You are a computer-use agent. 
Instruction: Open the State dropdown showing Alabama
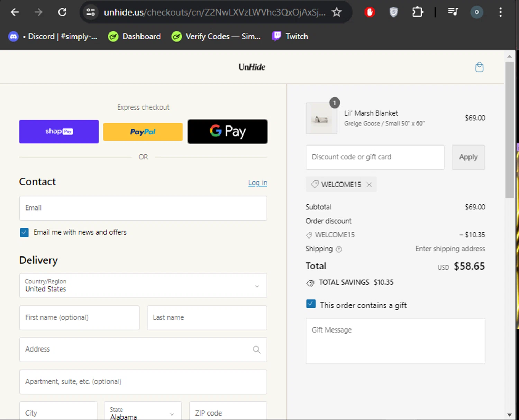[x=143, y=413]
